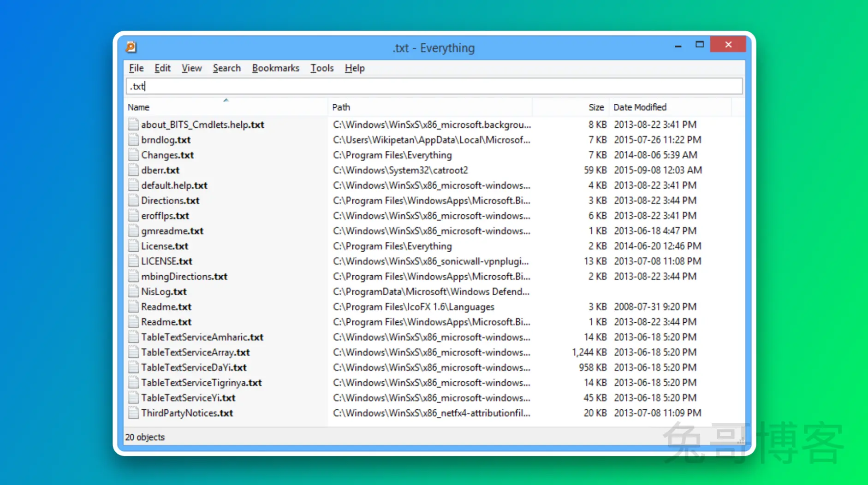Select the dberr.txt file name
The height and width of the screenshot is (485, 868).
160,170
